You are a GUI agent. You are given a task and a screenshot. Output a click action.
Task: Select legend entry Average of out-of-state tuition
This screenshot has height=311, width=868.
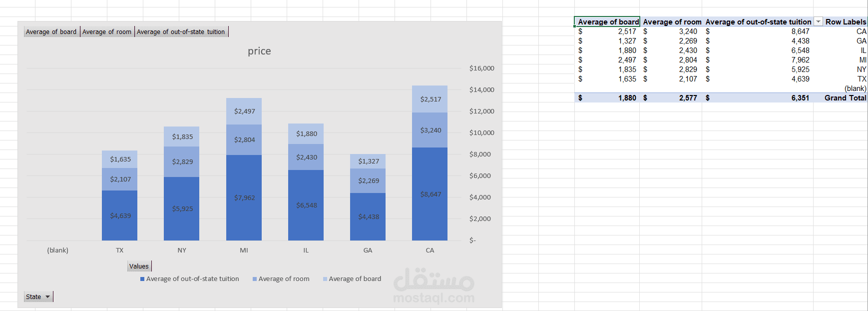coord(190,279)
